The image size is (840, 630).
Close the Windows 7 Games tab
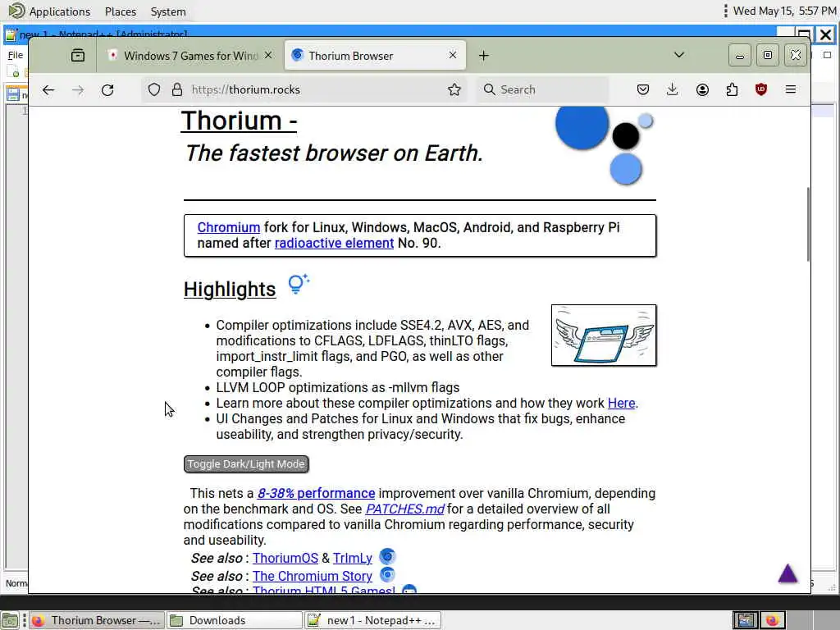pos(268,55)
